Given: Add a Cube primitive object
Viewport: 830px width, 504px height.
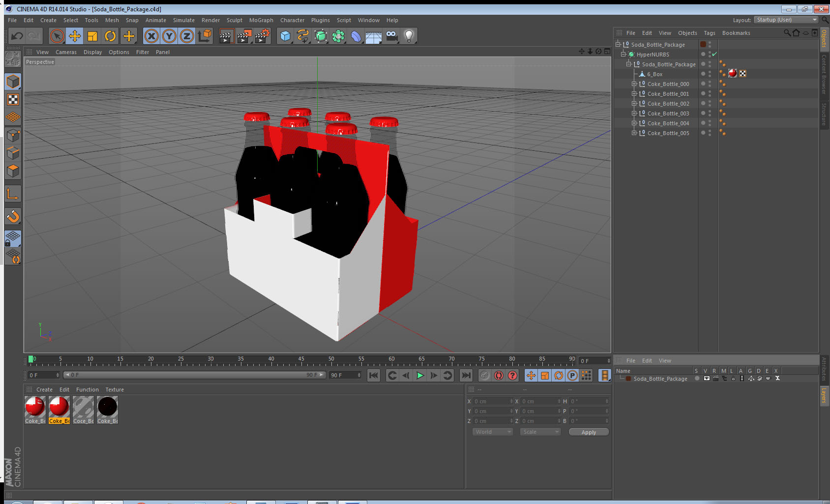Looking at the screenshot, I should pyautogui.click(x=285, y=36).
